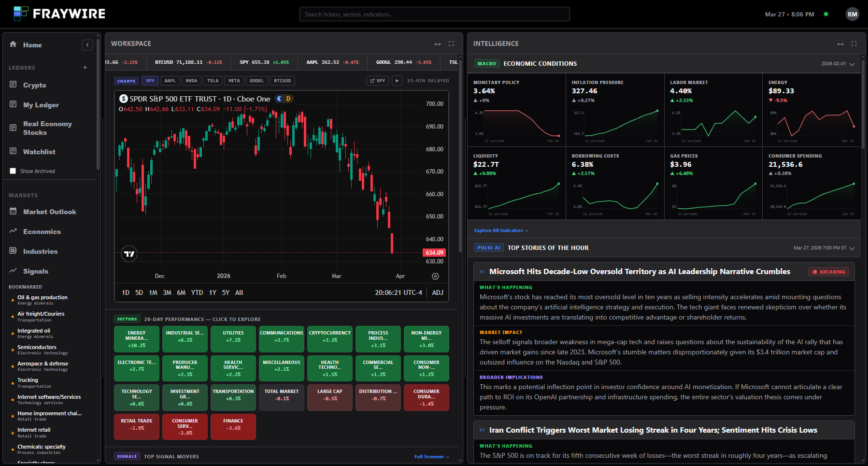Maximize the Intelligence panel to fullscreen
The width and height of the screenshot is (868, 466).
point(854,44)
